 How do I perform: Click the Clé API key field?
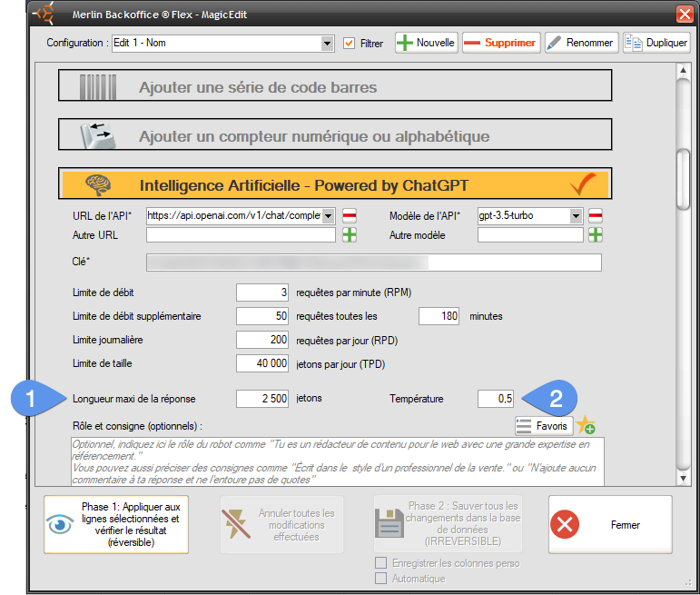[x=374, y=263]
